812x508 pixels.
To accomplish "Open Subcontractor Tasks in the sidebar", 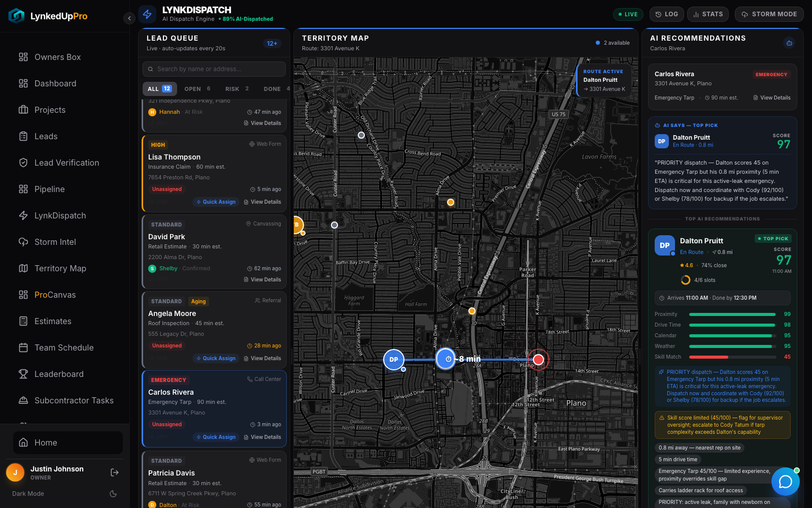I will tap(65, 400).
